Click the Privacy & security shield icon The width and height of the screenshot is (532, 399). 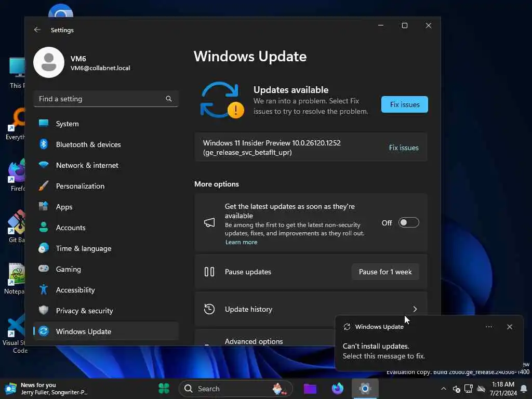44,310
